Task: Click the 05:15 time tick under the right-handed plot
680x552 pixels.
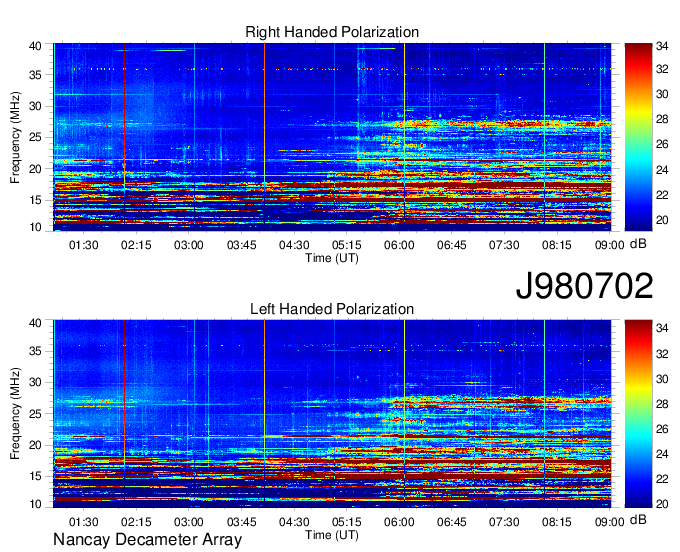Action: (347, 245)
